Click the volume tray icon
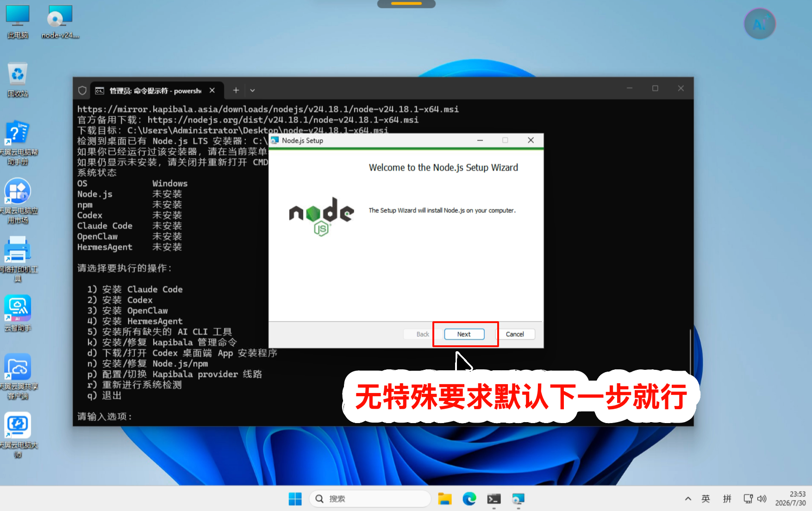Image resolution: width=812 pixels, height=511 pixels. 762,499
